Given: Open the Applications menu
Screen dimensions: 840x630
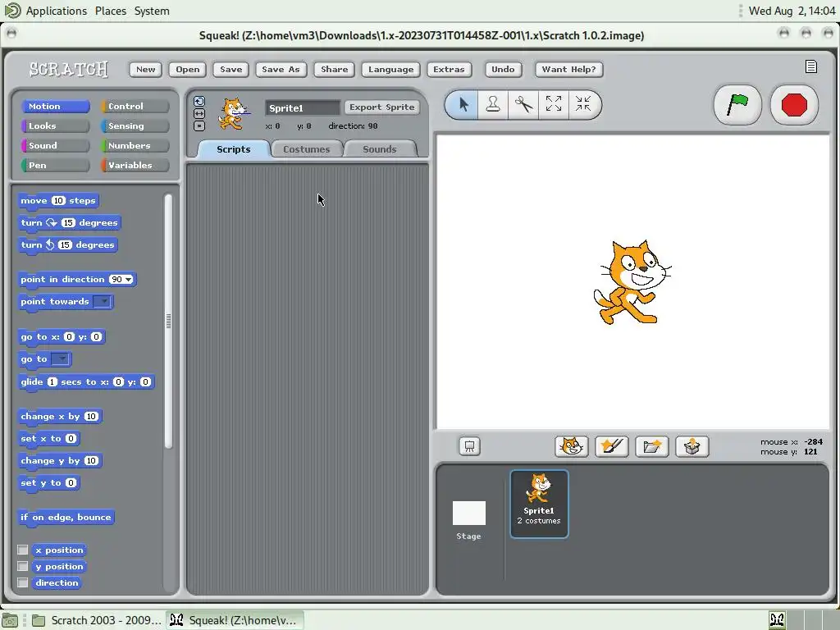Looking at the screenshot, I should pos(56,11).
